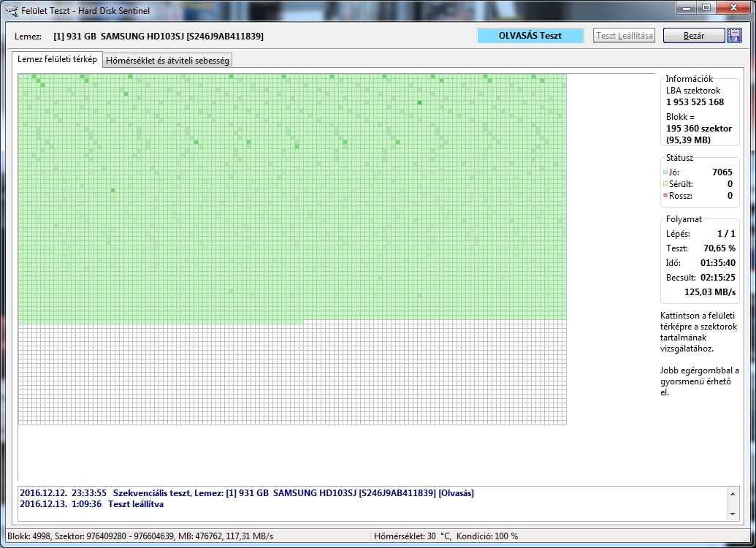756x548 pixels.
Task: Switch to Lemez felületi térkép tab
Action: [58, 59]
